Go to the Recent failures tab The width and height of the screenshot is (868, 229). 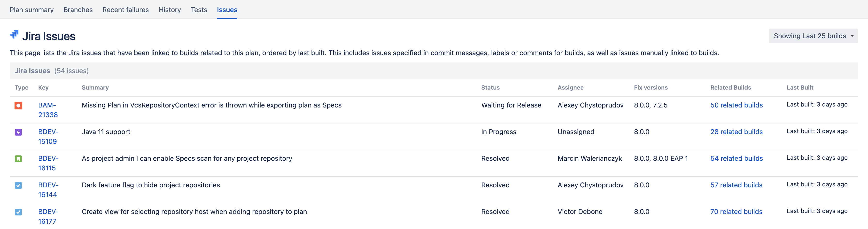coord(126,10)
